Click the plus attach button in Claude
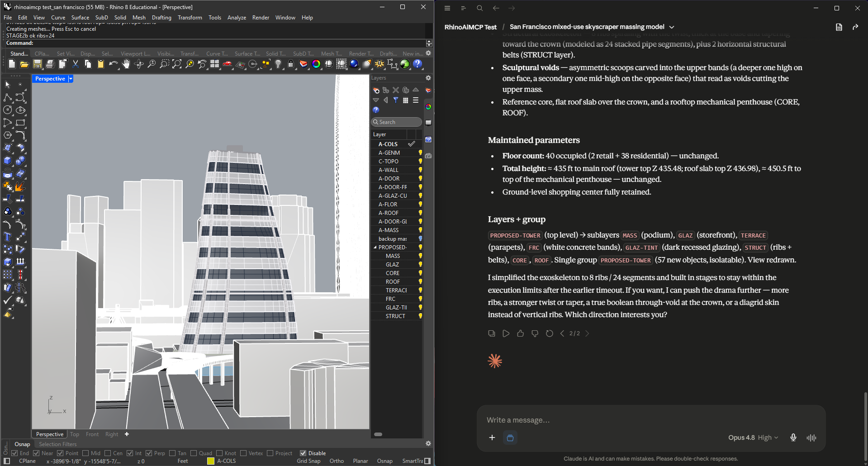The image size is (868, 466). [x=492, y=437]
